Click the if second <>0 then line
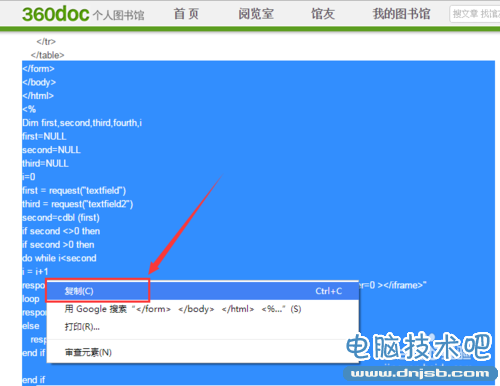Viewport: 500px width, 386px height. [x=61, y=231]
